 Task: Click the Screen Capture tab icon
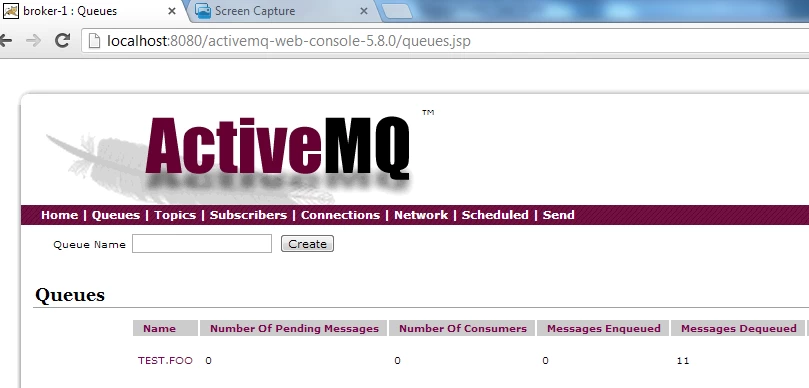(203, 11)
